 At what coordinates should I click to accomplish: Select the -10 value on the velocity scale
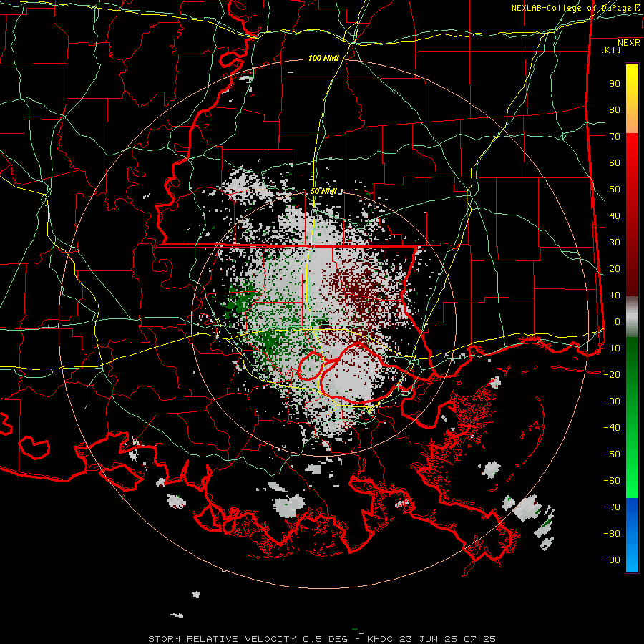612,348
